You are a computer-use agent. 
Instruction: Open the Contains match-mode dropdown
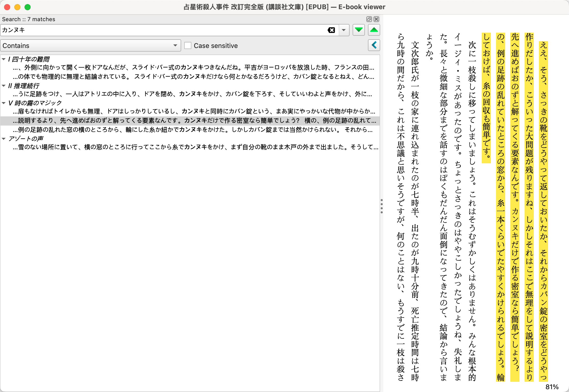click(91, 45)
